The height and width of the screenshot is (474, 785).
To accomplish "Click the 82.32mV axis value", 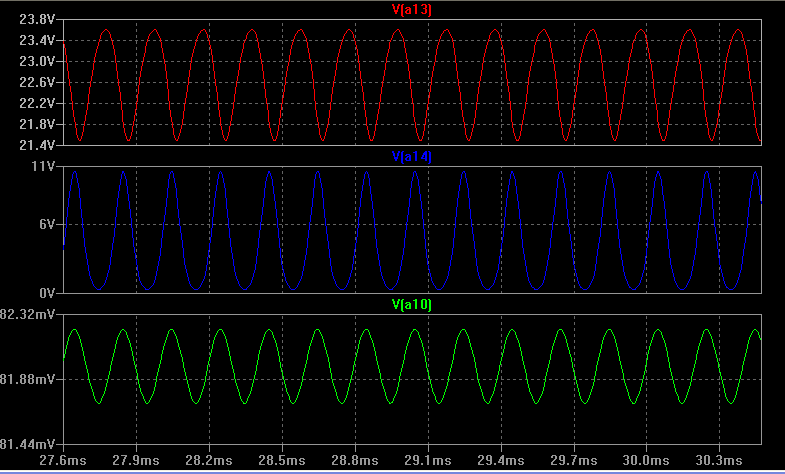I will pyautogui.click(x=27, y=314).
